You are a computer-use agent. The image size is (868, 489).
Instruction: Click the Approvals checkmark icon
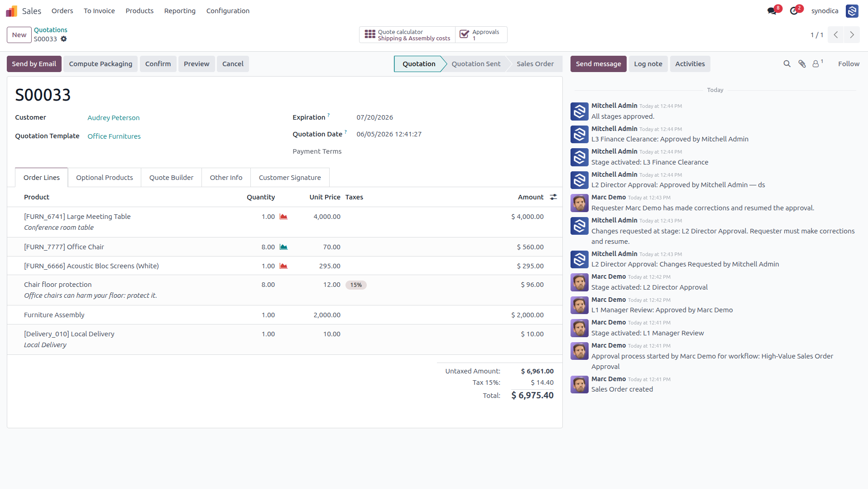(x=464, y=34)
